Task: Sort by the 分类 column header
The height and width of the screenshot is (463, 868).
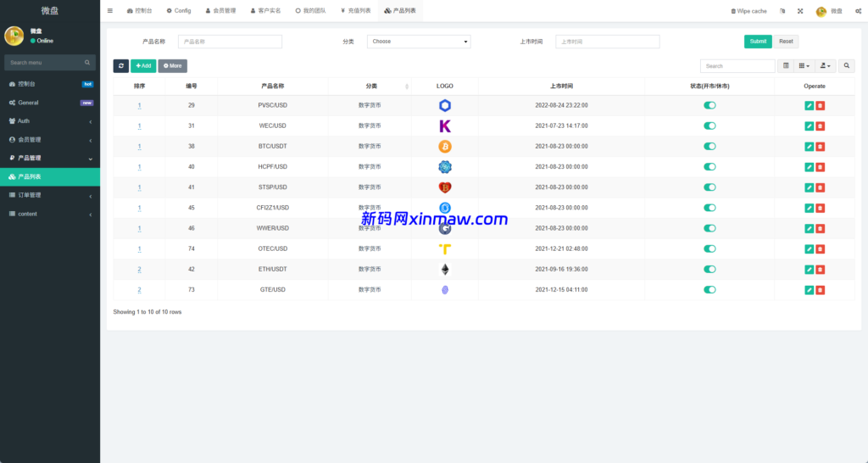Action: (x=370, y=86)
